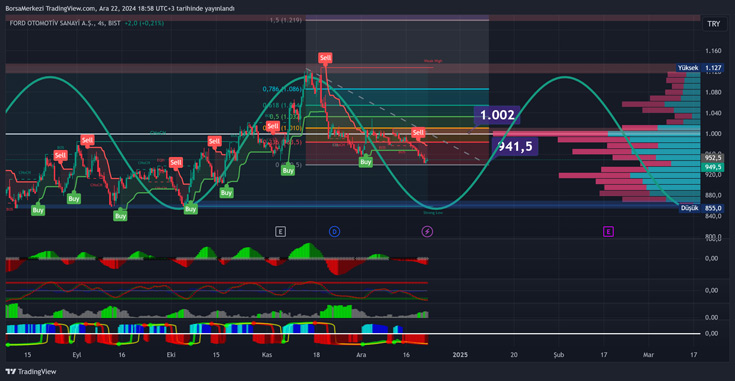This screenshot has width=735, height=381.
Task: Click the 1.080 price axis value
Action: [x=713, y=92]
